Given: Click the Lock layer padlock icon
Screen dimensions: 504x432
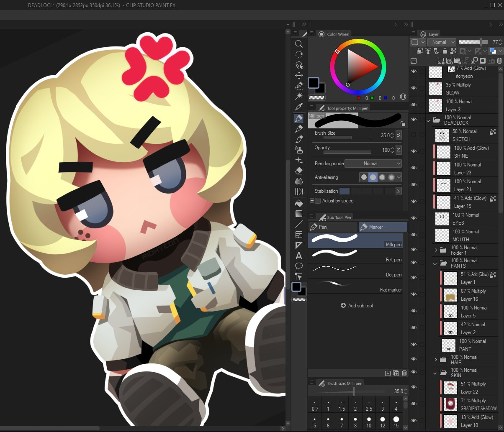Looking at the screenshot, I should coord(445,51).
